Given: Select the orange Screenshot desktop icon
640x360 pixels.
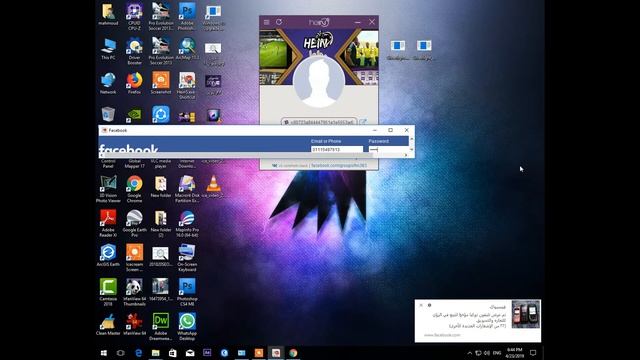Looking at the screenshot, I should [161, 84].
